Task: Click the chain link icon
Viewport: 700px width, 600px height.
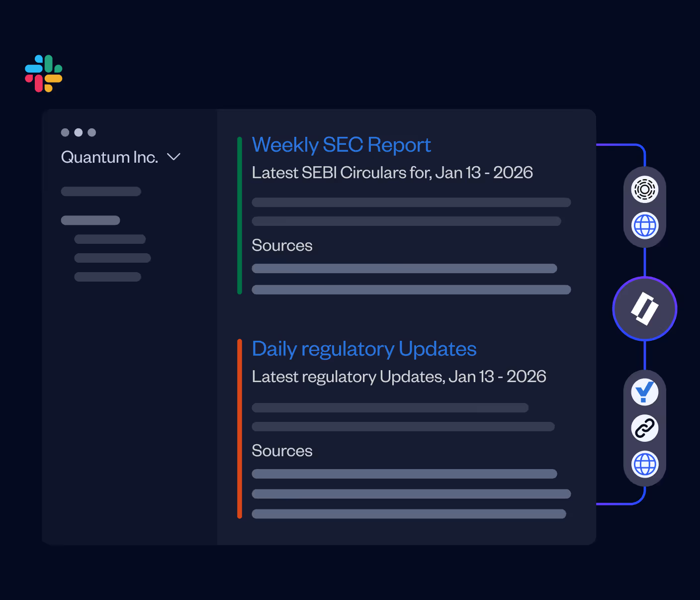Action: 645,428
